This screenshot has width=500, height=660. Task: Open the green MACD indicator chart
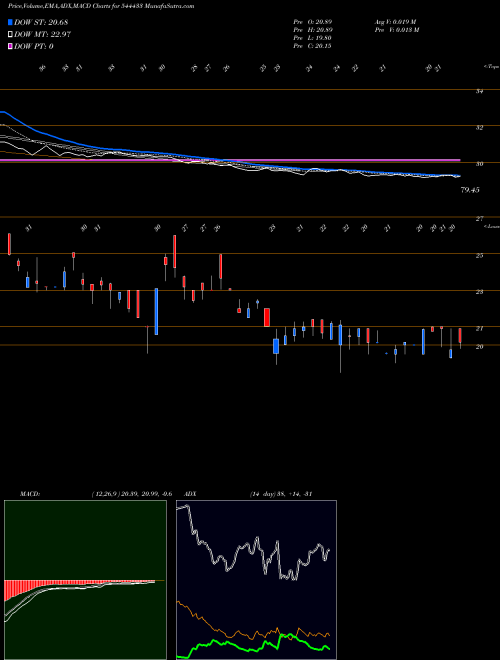click(x=85, y=580)
